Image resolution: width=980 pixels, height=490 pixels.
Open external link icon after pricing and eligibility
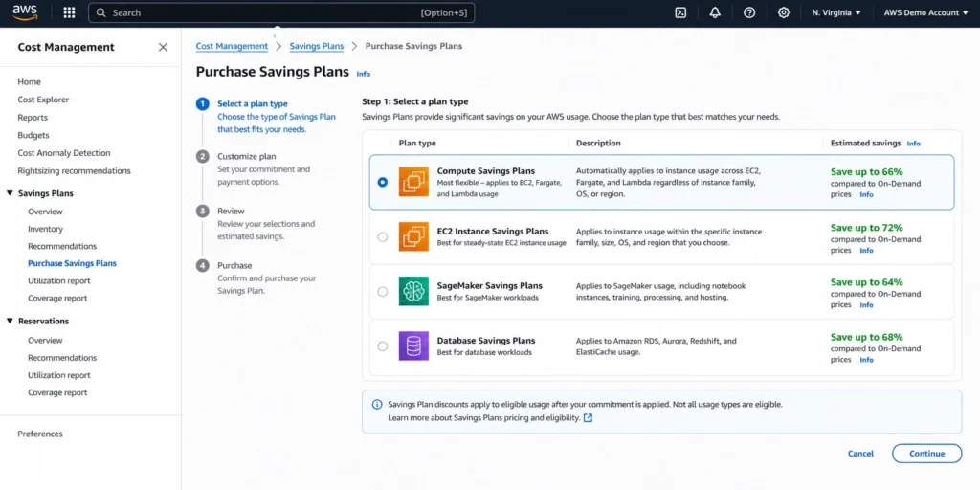coord(588,417)
